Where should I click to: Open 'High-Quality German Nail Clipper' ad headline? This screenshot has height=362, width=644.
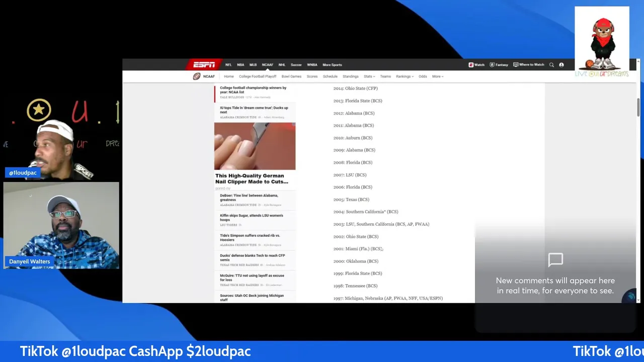[x=252, y=178]
